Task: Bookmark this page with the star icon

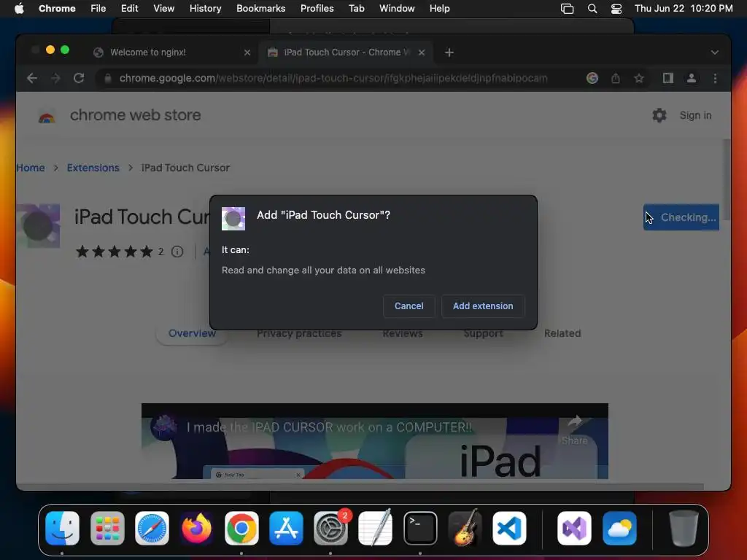Action: [639, 78]
